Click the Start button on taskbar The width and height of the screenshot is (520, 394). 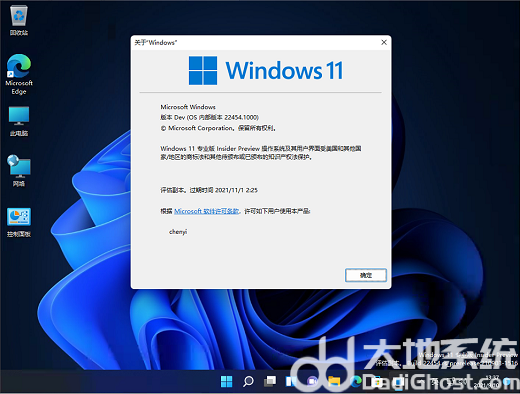[227, 381]
